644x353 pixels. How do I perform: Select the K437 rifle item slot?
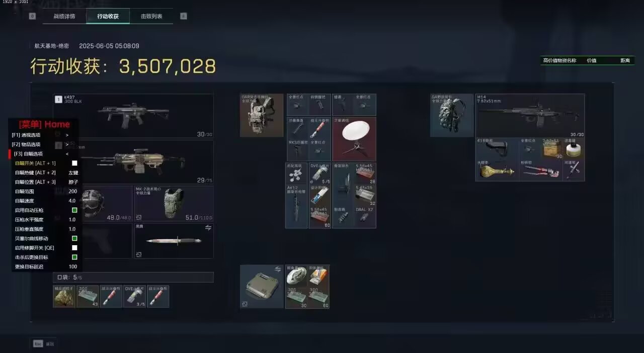coord(133,116)
